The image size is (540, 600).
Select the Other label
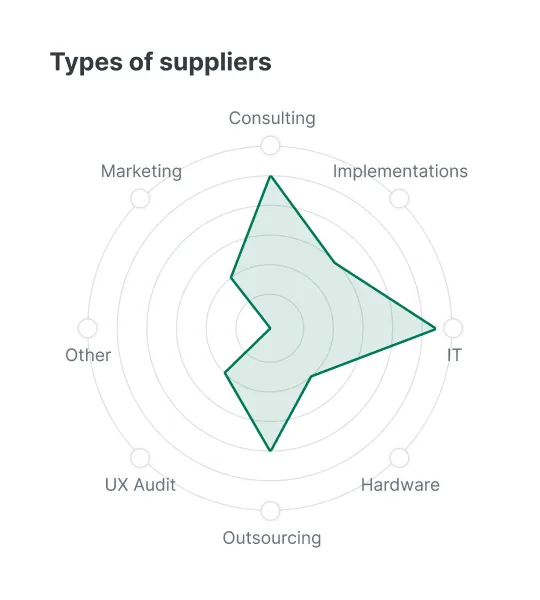88,355
